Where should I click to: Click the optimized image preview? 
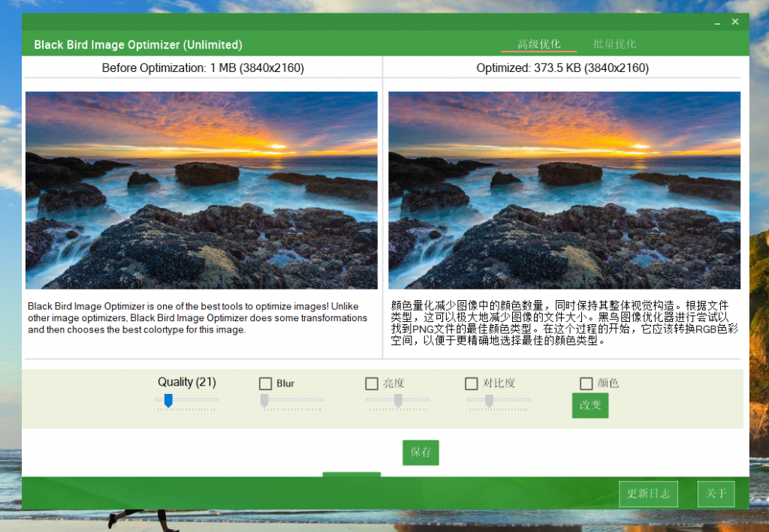click(562, 189)
